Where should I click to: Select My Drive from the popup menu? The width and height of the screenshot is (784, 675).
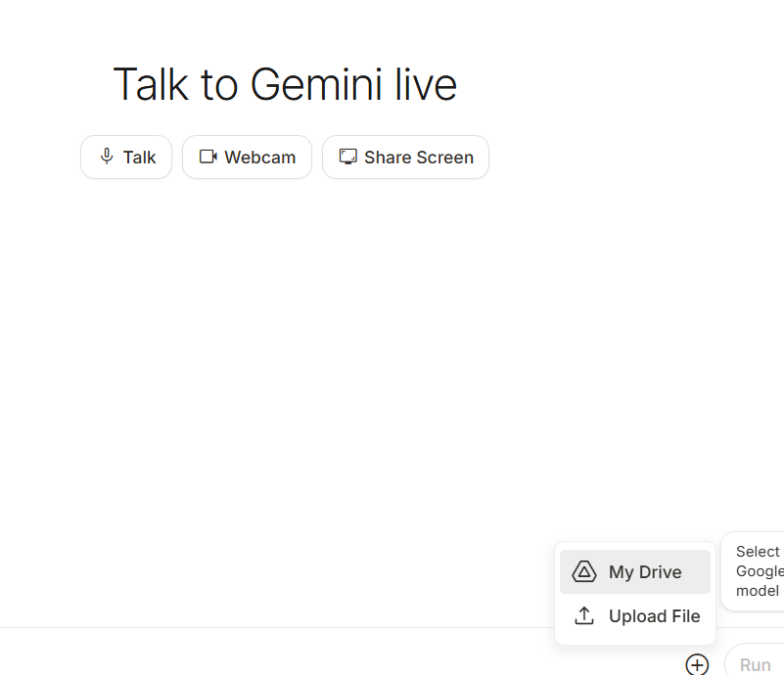(x=645, y=572)
